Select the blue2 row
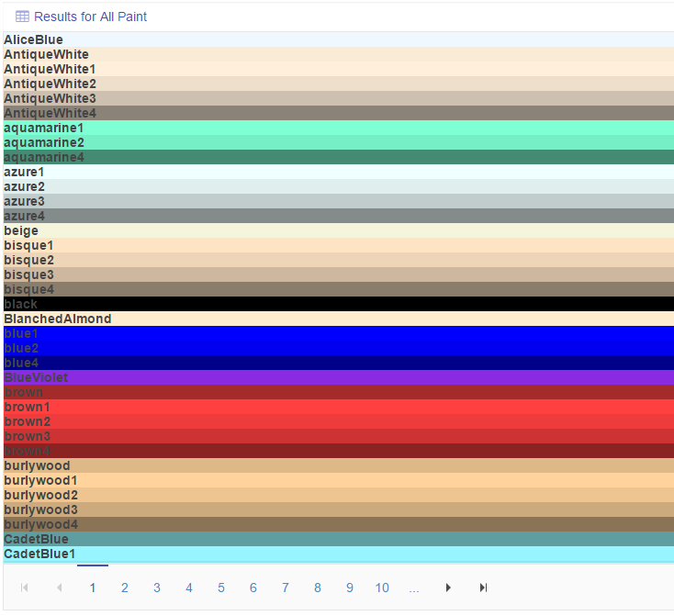 (x=339, y=348)
